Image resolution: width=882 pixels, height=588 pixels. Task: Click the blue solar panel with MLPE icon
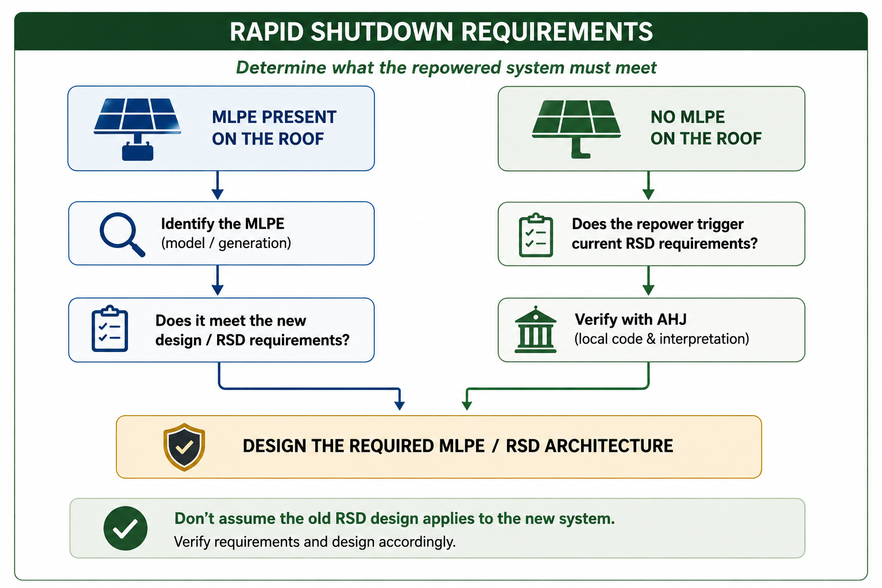coord(137,129)
